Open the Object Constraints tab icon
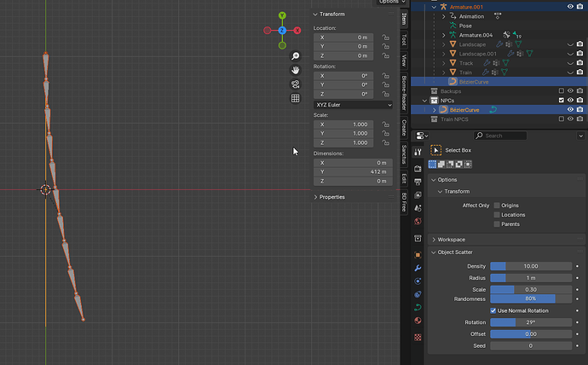The height and width of the screenshot is (365, 588). 418,294
